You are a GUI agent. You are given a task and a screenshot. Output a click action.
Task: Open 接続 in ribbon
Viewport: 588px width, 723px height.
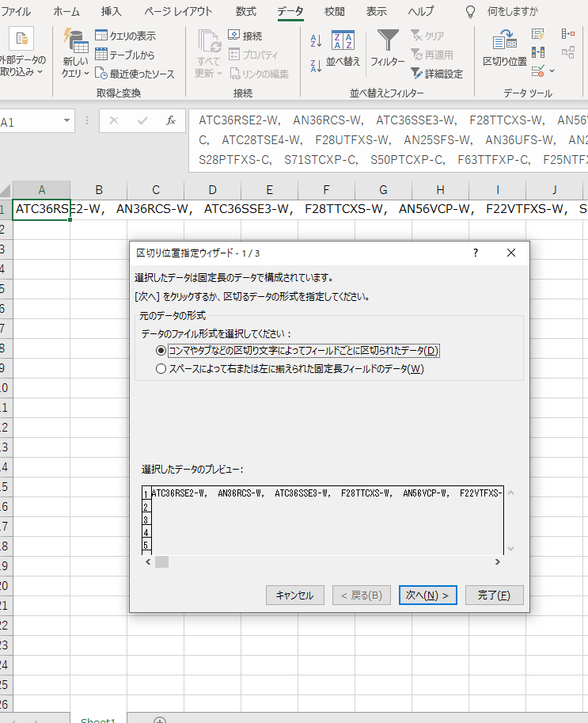click(x=245, y=36)
